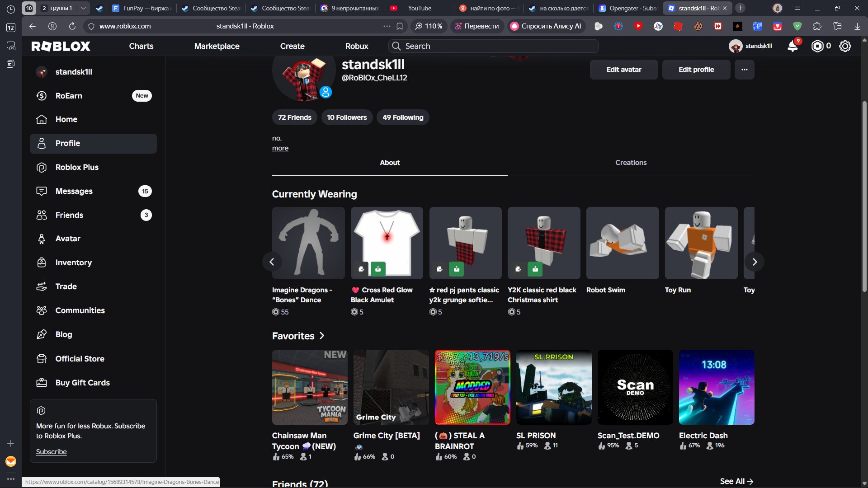Image resolution: width=868 pixels, height=488 pixels.
Task: Open the profile three-dots menu
Action: (x=745, y=70)
